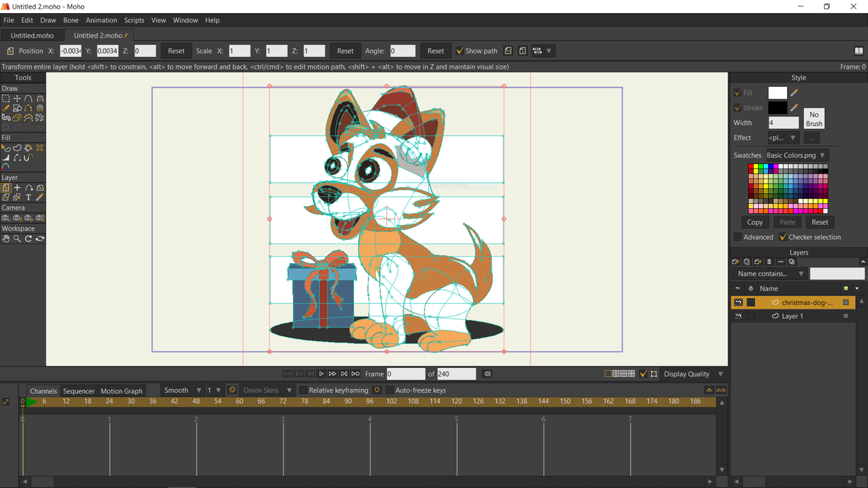Switch to the Motion Graph tab
The image size is (868, 488).
(x=122, y=391)
